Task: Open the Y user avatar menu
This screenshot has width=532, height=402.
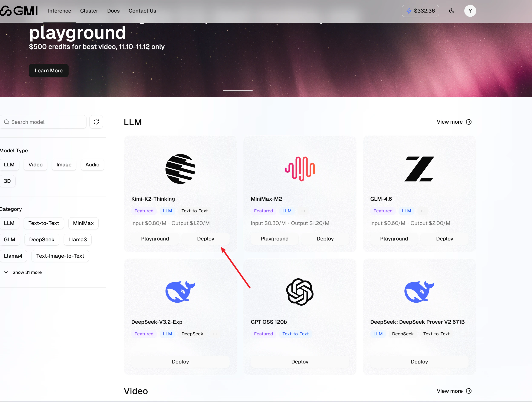Action: click(470, 11)
